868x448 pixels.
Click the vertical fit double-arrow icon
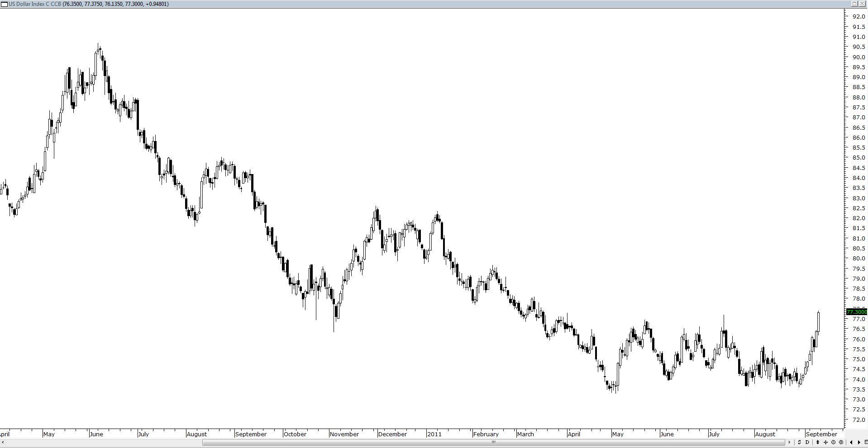(818, 442)
